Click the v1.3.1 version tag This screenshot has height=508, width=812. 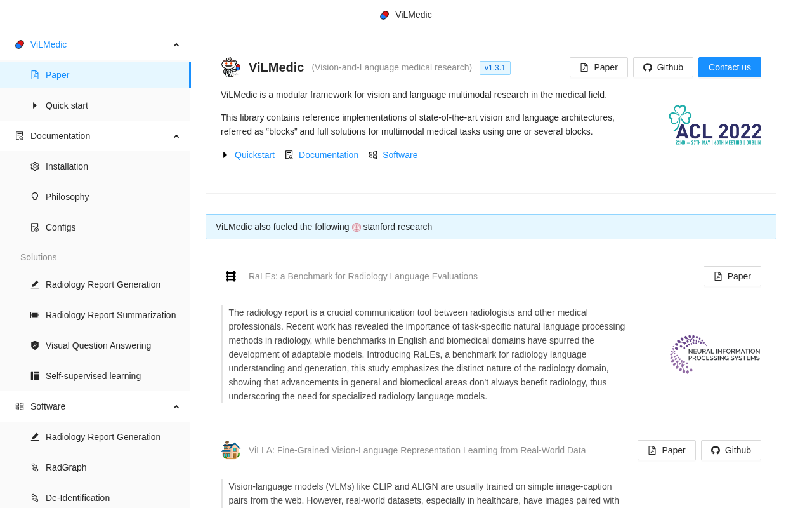[495, 68]
